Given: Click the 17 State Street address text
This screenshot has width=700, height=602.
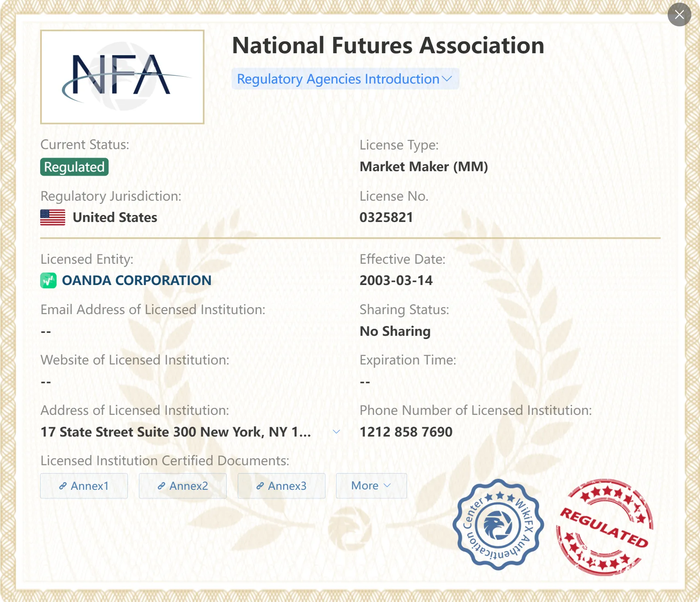Looking at the screenshot, I should click(x=176, y=432).
